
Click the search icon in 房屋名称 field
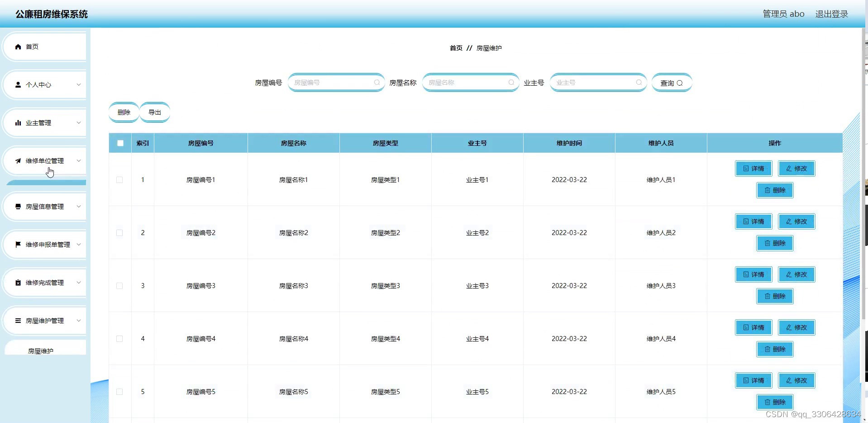(x=511, y=82)
